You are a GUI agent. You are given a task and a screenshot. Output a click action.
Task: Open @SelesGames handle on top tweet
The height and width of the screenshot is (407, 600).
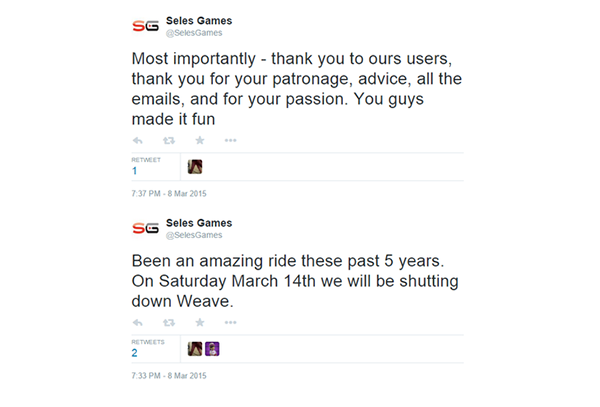[x=194, y=33]
